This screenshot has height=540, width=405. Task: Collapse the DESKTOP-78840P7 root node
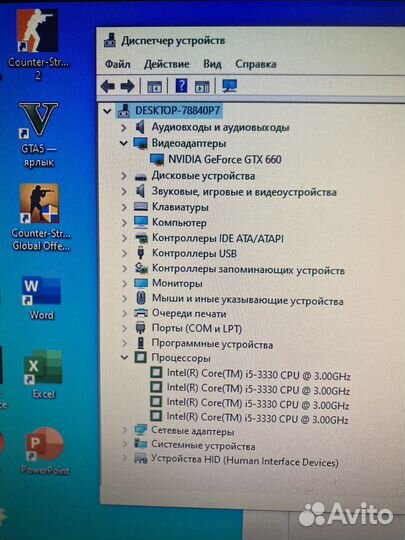tap(107, 111)
